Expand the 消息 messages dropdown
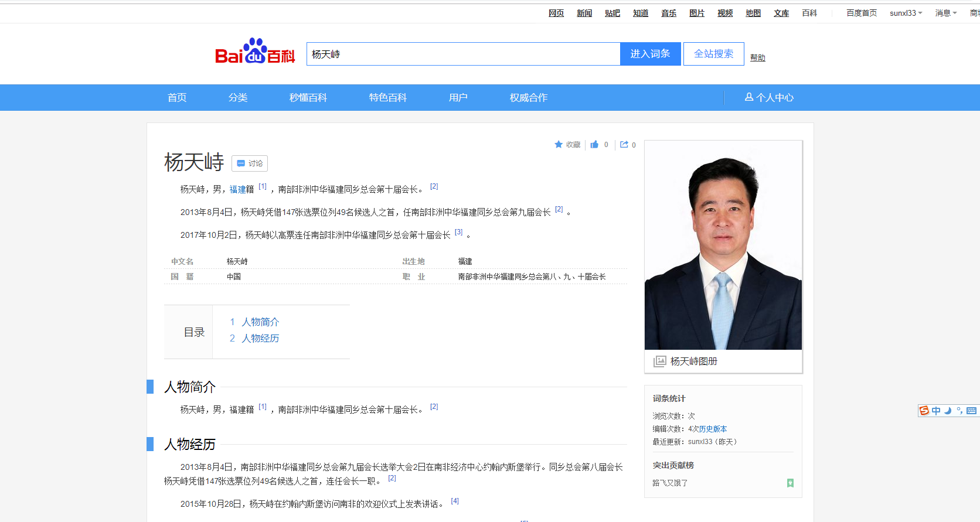Image resolution: width=980 pixels, height=522 pixels. point(945,13)
